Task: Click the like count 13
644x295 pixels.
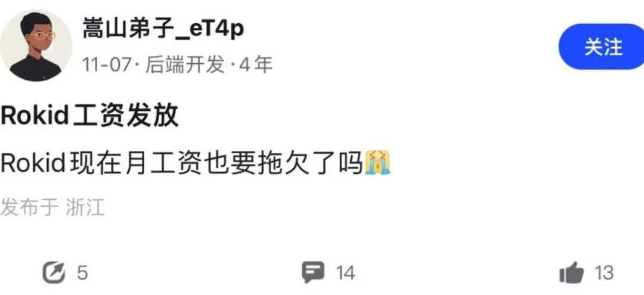Action: coord(604,274)
